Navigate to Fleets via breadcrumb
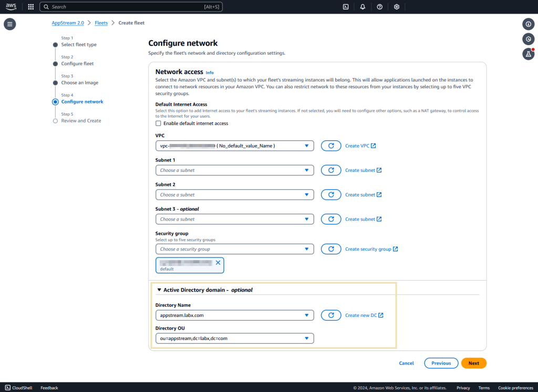This screenshot has width=538, height=392. [x=101, y=23]
